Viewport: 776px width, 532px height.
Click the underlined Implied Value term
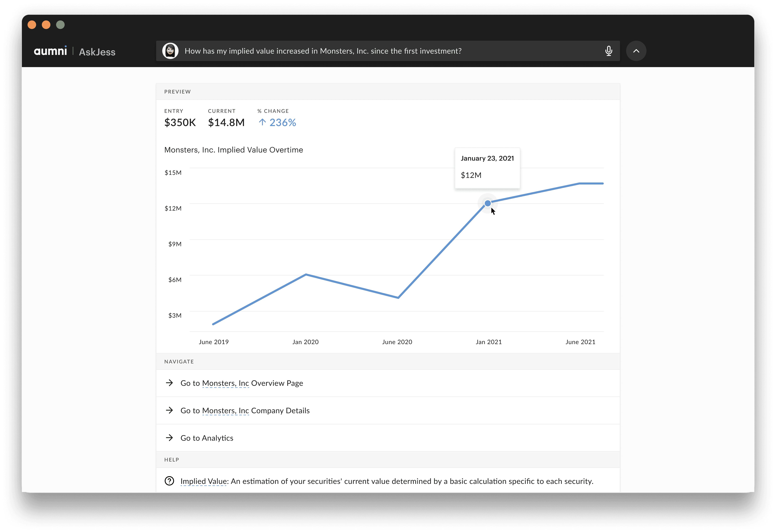[x=203, y=481]
